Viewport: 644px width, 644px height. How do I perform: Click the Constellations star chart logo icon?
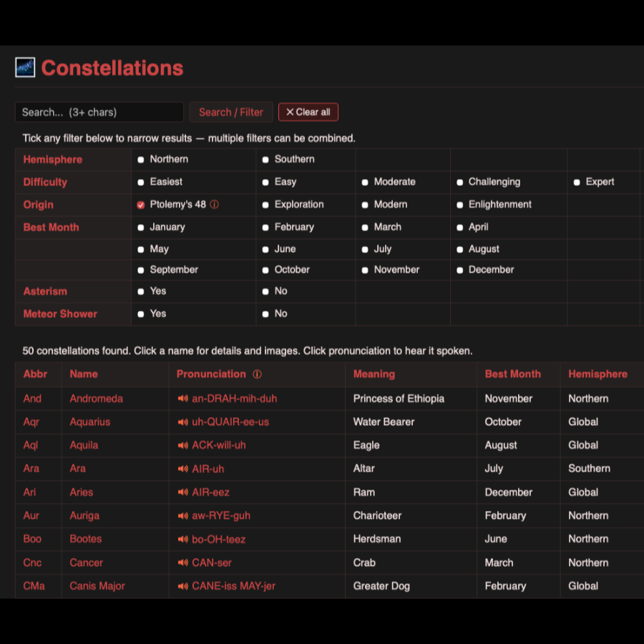click(25, 68)
